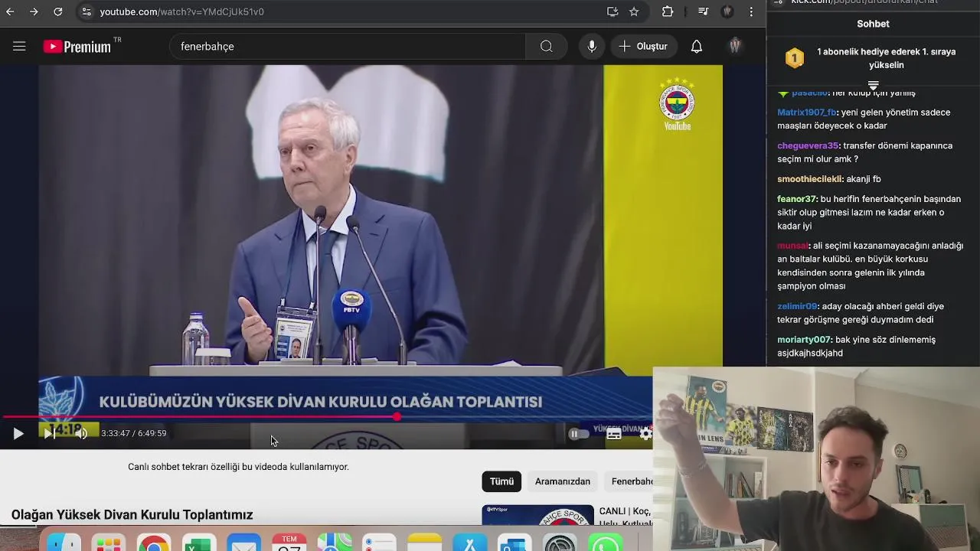Reload the YouTube page

pyautogui.click(x=58, y=11)
